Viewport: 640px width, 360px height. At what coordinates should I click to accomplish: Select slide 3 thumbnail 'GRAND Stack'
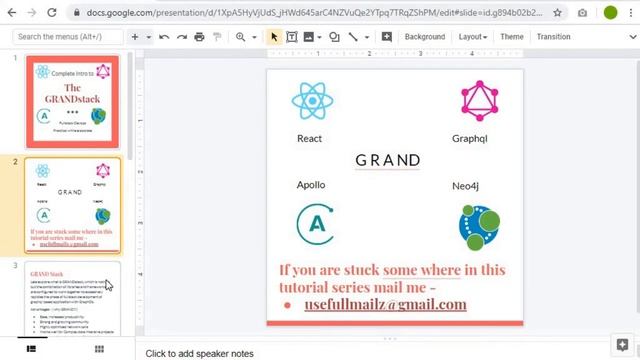[73, 298]
